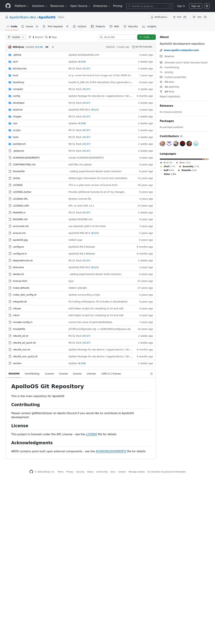Viewport: 215px width, 644px height.
Task: Open #137 link in compiler row
Action: pyautogui.click(x=86, y=89)
